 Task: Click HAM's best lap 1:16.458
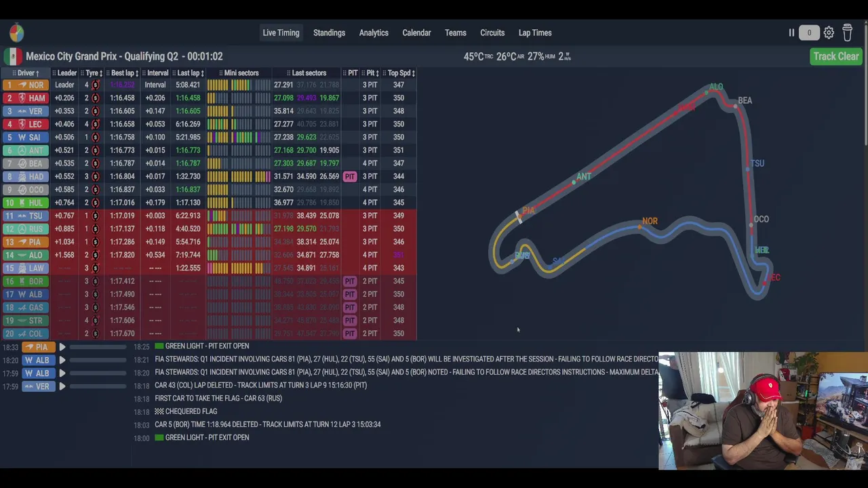(122, 98)
